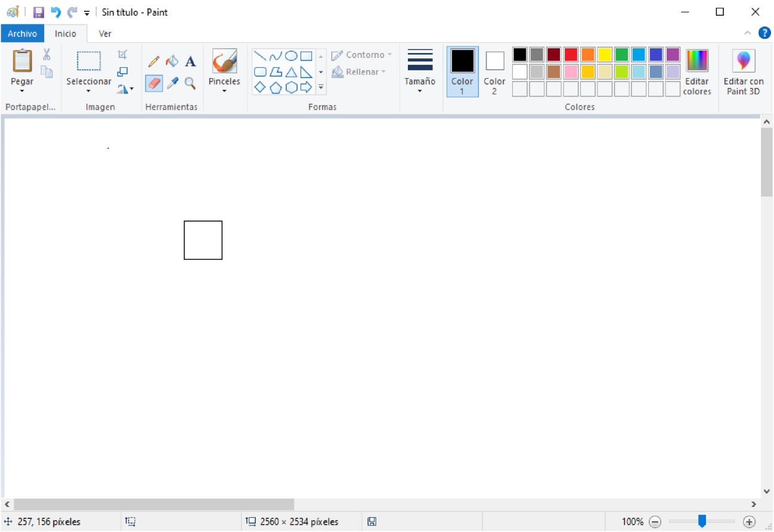Open the Archivo menu
The width and height of the screenshot is (774, 532).
point(22,34)
